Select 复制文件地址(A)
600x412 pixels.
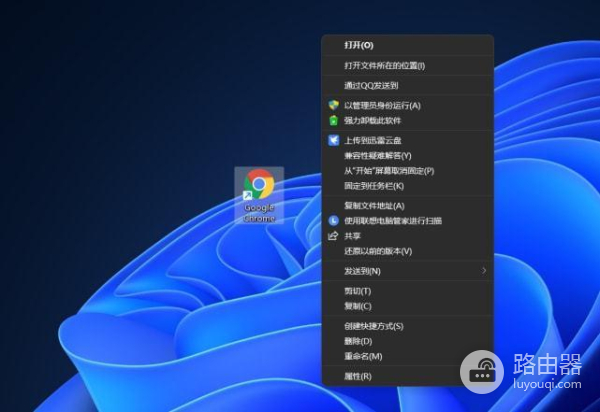408,206
